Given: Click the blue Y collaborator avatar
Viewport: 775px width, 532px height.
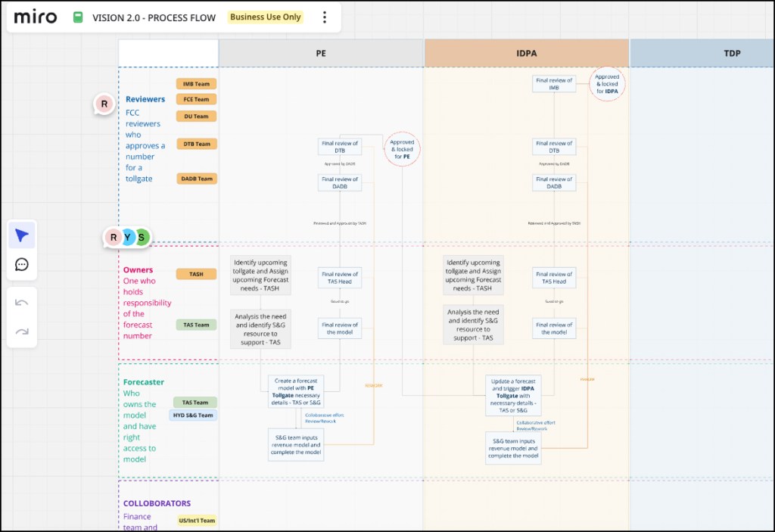Looking at the screenshot, I should tap(128, 238).
